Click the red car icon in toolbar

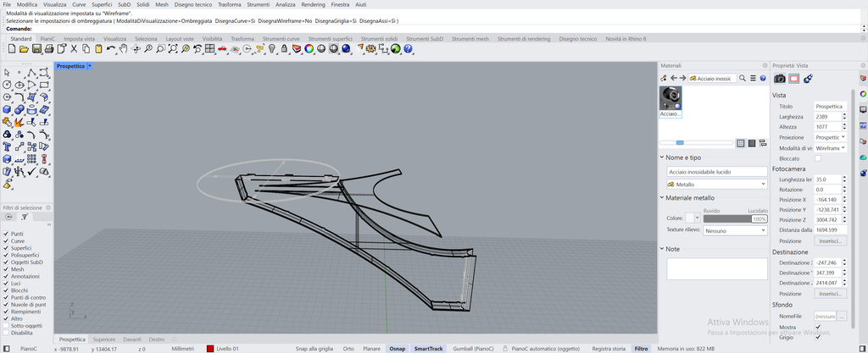coord(222,49)
